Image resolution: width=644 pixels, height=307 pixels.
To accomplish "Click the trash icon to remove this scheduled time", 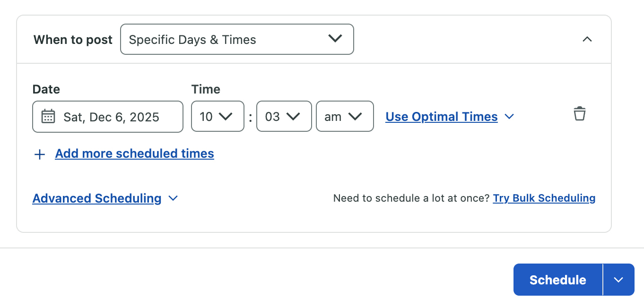I will (580, 113).
